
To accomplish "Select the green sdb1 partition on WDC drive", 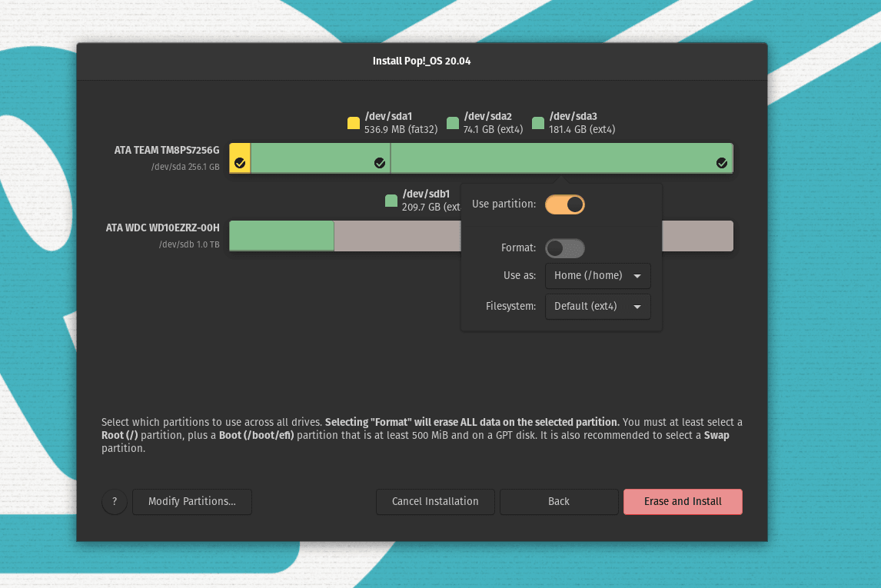I will point(281,236).
